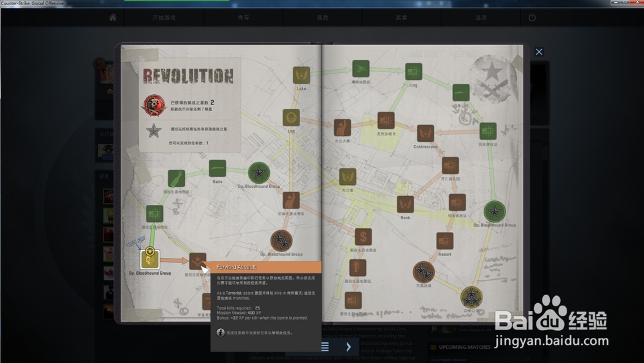Click the REVOLUTION campaign title
Screen dimensions: 644x363
188,77
